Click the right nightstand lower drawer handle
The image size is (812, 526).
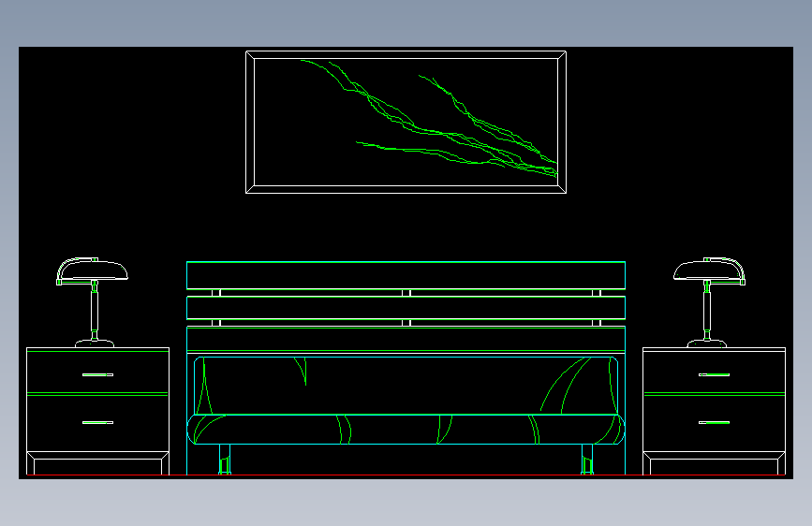(714, 422)
